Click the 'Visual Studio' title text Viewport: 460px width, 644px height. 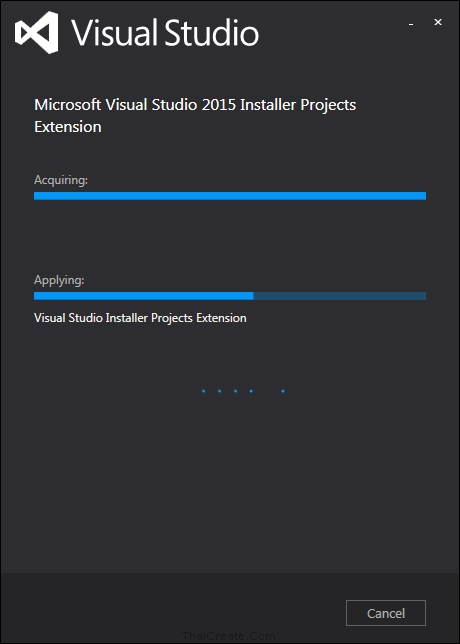[166, 33]
